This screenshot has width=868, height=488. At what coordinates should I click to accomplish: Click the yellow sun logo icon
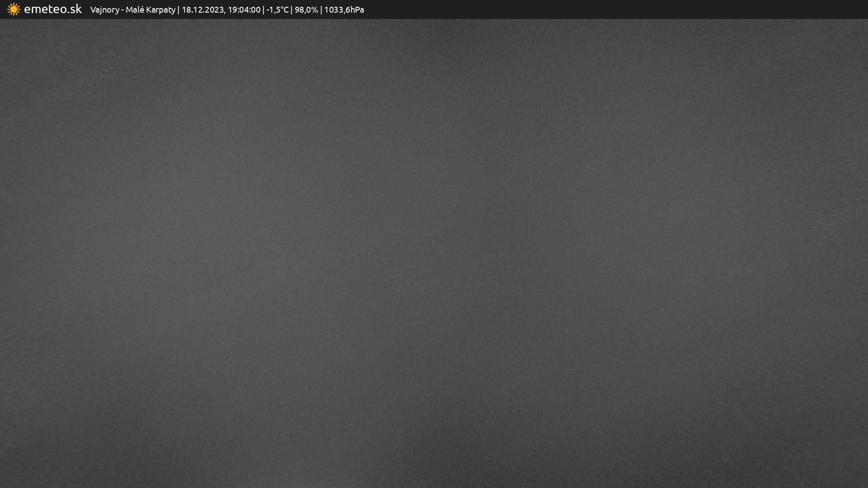click(14, 9)
